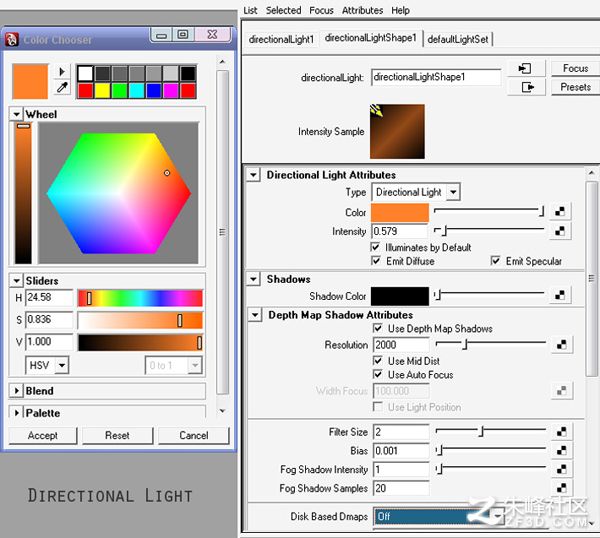
Task: Click the orange Color swatch in light attributes
Action: coord(400,212)
